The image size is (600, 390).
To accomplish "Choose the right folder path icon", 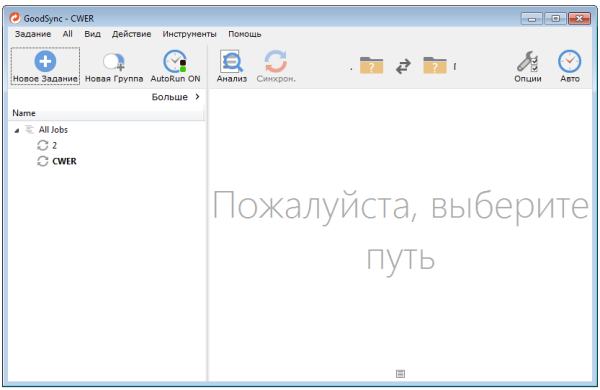I will tap(435, 65).
